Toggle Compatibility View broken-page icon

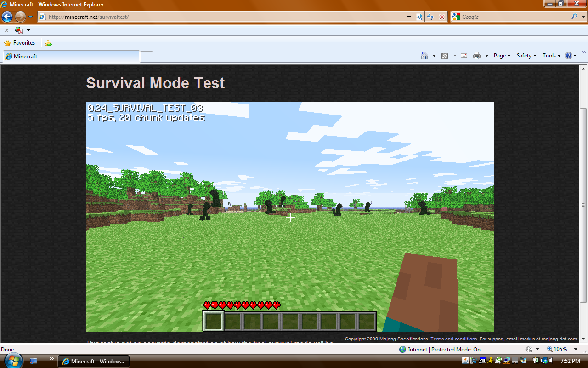coord(419,17)
